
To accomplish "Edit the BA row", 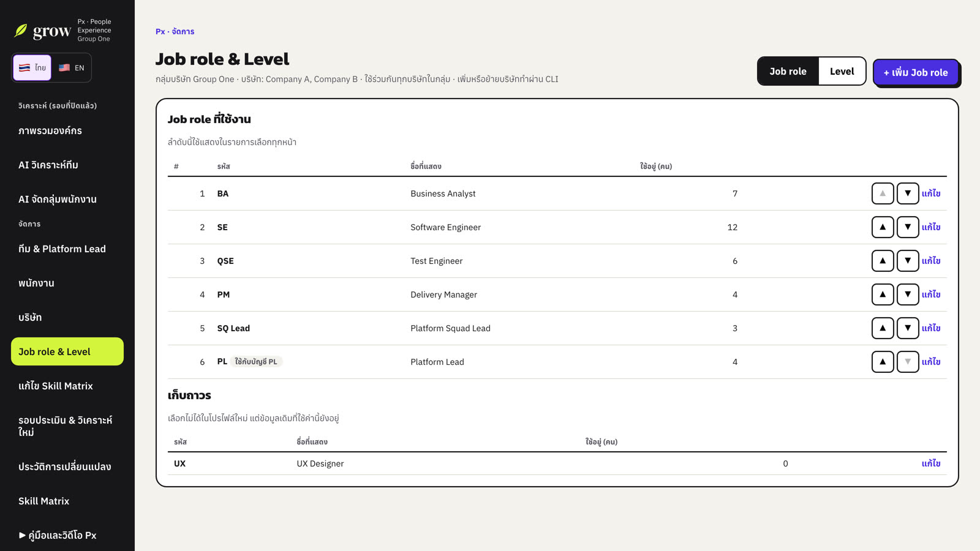I will (x=931, y=193).
